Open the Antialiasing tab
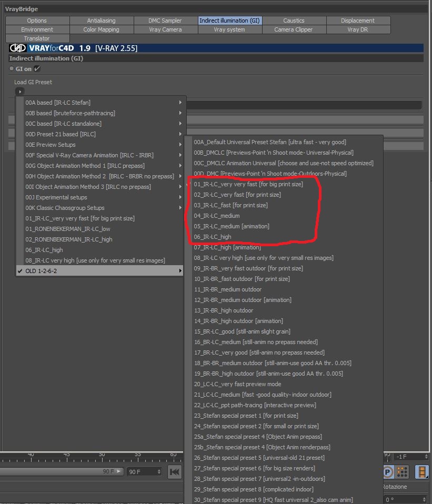The width and height of the screenshot is (432, 504). (x=102, y=21)
